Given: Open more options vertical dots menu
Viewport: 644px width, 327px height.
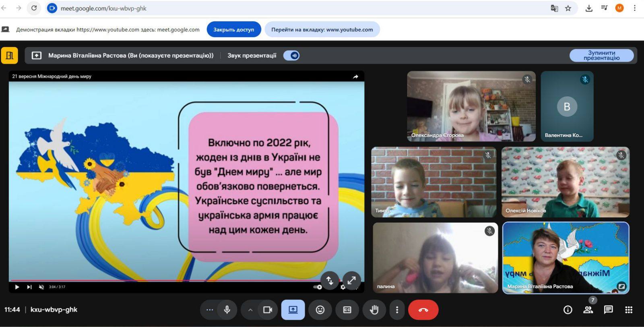Looking at the screenshot, I should coord(397,310).
